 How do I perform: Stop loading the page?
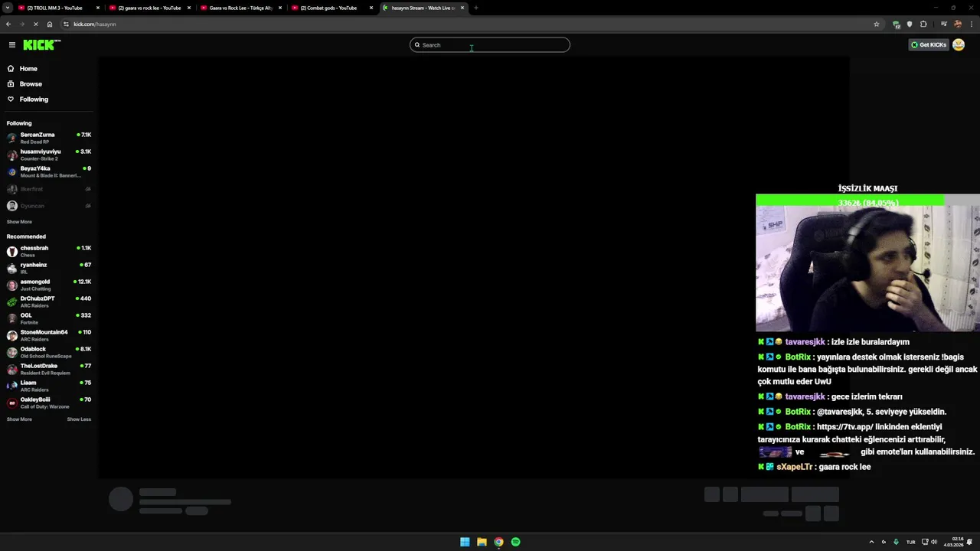(36, 24)
